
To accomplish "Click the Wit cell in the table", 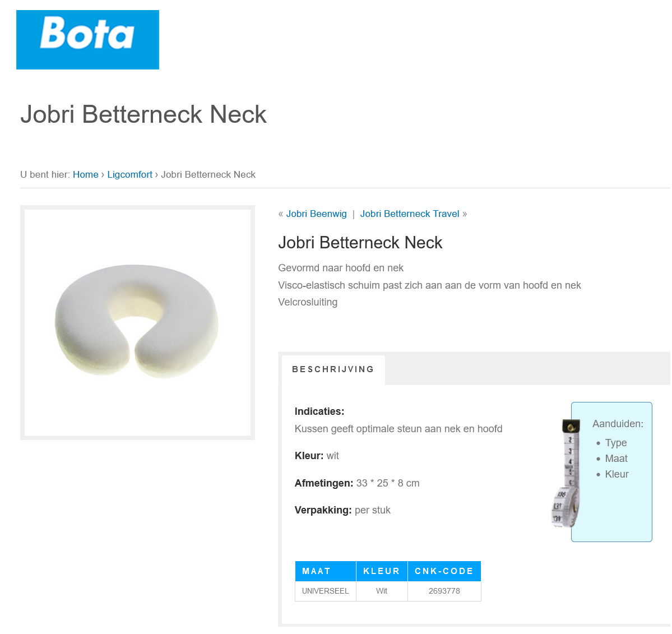I will 382,591.
